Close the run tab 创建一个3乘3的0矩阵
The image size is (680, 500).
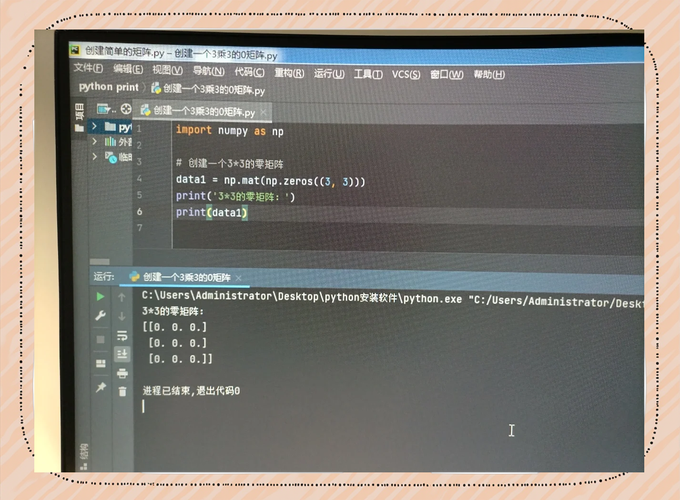(x=238, y=278)
